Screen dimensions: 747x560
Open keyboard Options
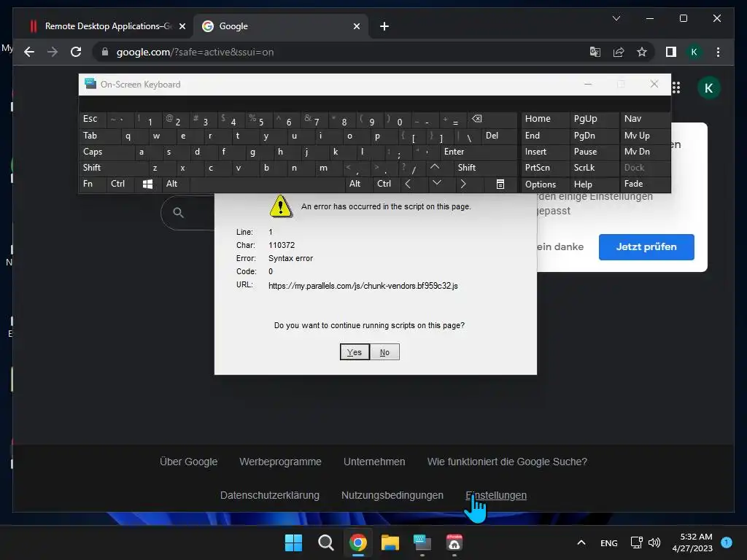click(x=546, y=184)
